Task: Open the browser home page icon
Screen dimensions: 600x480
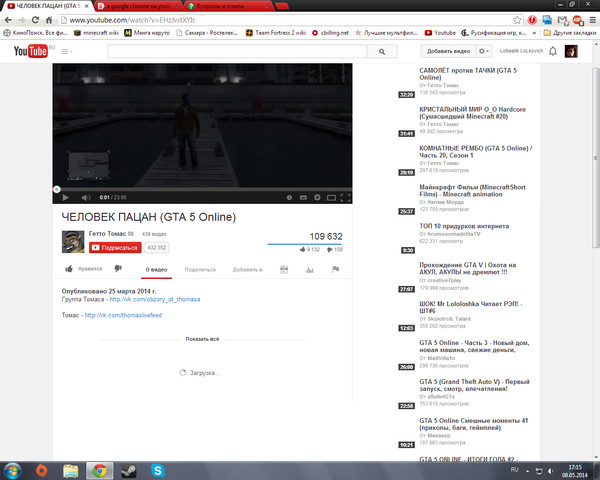Action: pyautogui.click(x=49, y=20)
